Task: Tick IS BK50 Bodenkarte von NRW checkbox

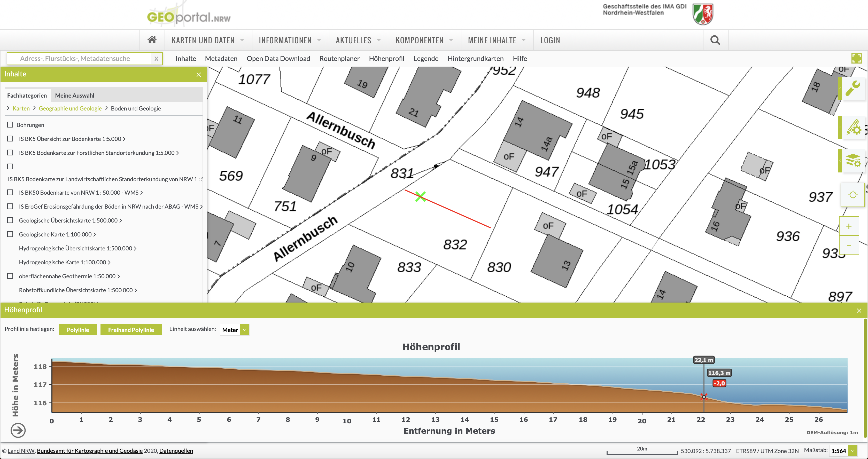Action: pos(10,192)
